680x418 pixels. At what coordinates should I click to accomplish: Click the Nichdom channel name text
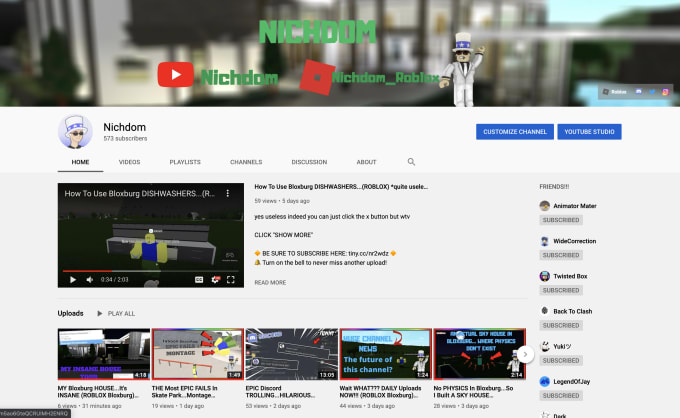(x=124, y=127)
